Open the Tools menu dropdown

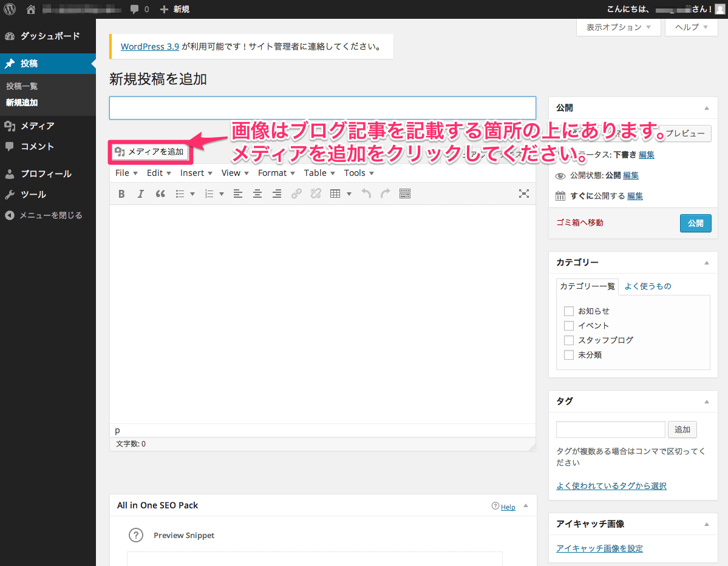pos(359,173)
